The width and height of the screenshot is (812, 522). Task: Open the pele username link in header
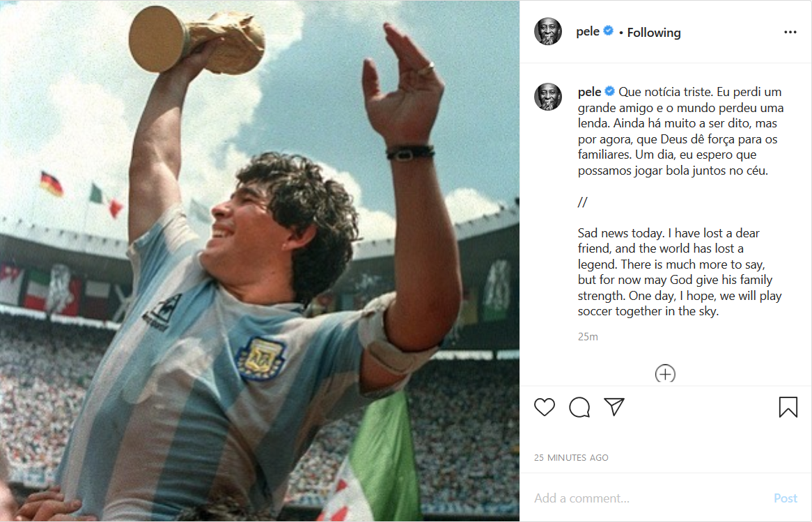(x=588, y=31)
